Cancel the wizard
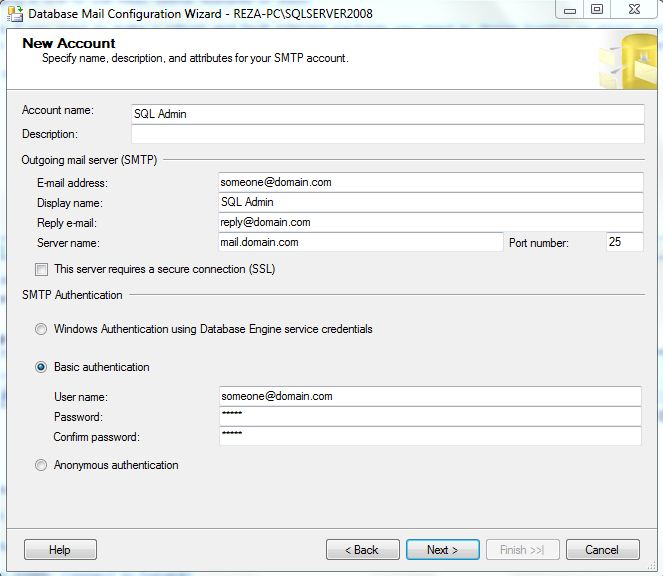 click(x=602, y=549)
